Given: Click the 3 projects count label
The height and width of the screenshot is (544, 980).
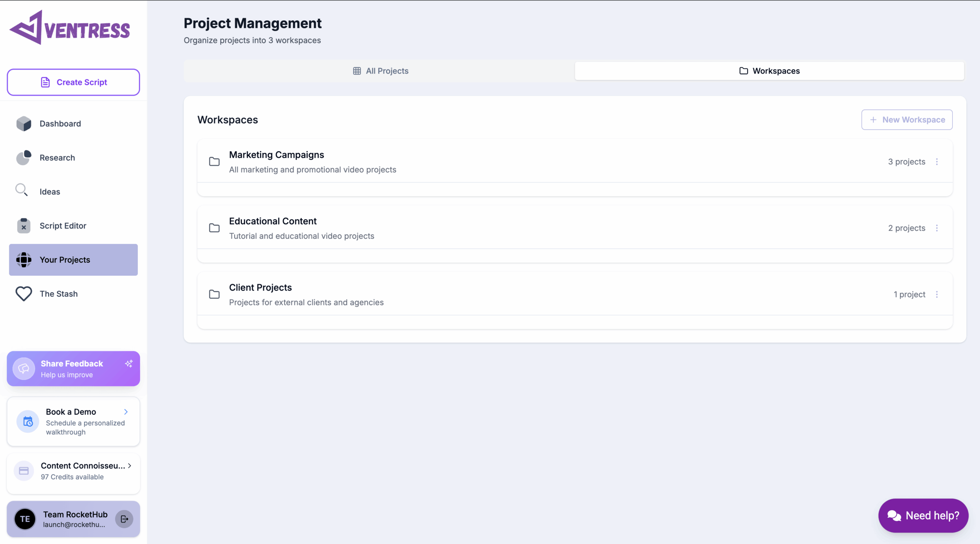Looking at the screenshot, I should point(906,162).
